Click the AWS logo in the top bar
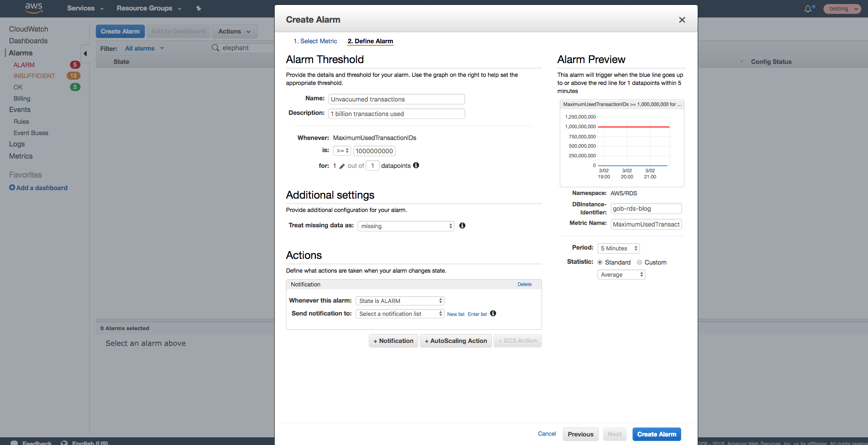 point(34,8)
